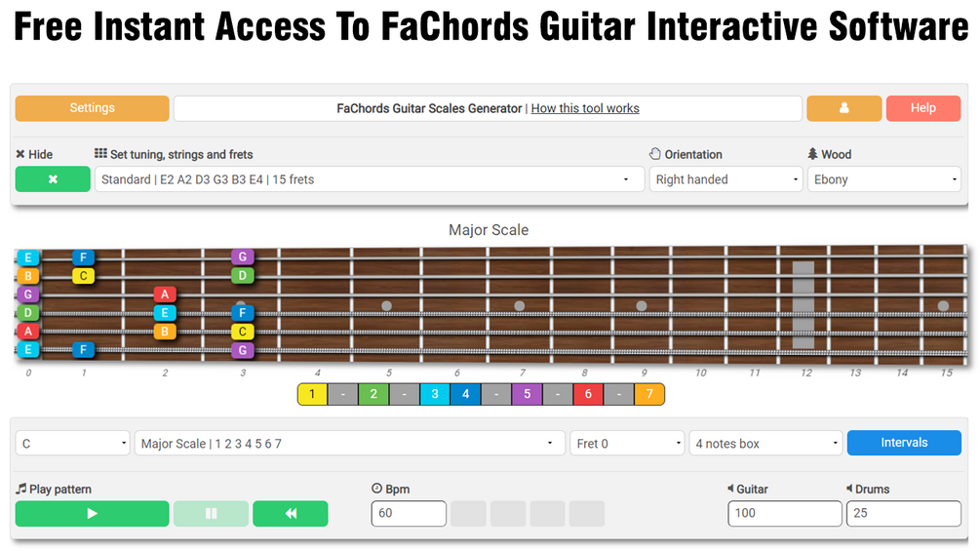
Task: Select purple interval 5 swatch
Action: (x=527, y=394)
